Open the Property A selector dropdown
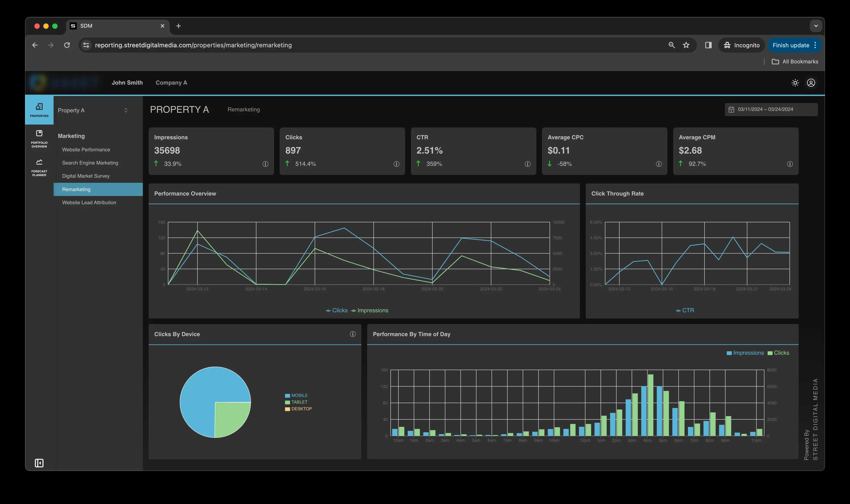The width and height of the screenshot is (850, 504). click(93, 110)
